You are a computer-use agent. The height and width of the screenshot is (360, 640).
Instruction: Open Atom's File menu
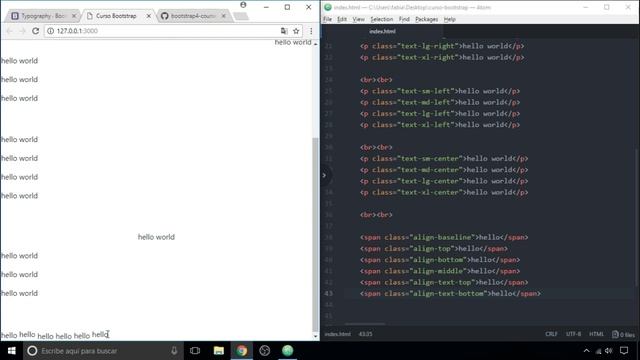[327, 19]
